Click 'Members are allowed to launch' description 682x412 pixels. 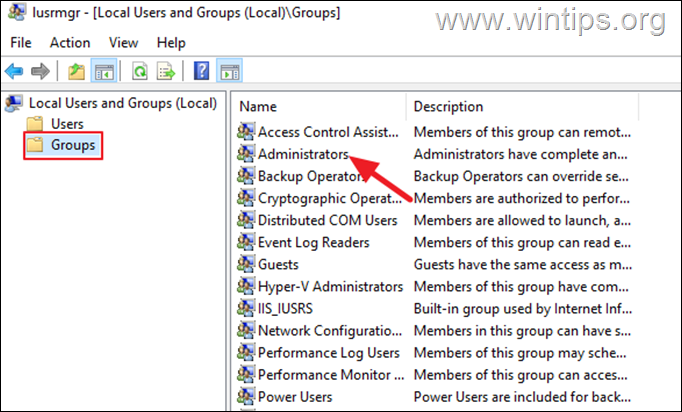pyautogui.click(x=522, y=220)
